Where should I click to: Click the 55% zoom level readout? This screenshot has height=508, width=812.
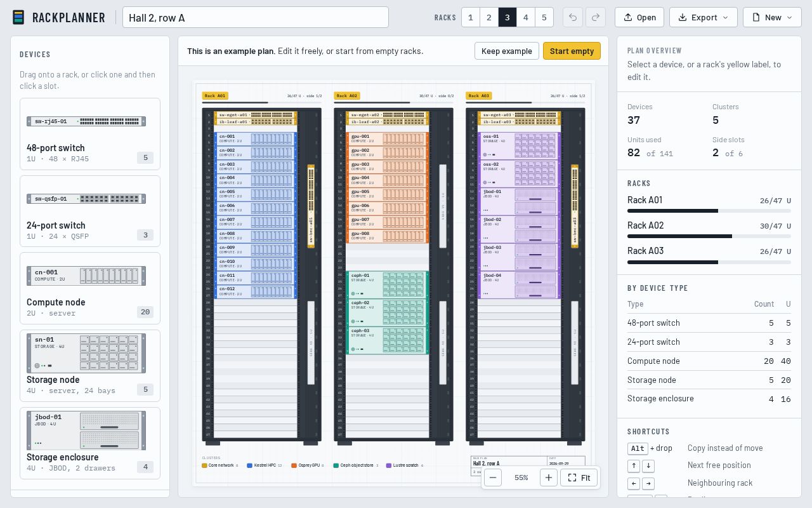pos(521,478)
